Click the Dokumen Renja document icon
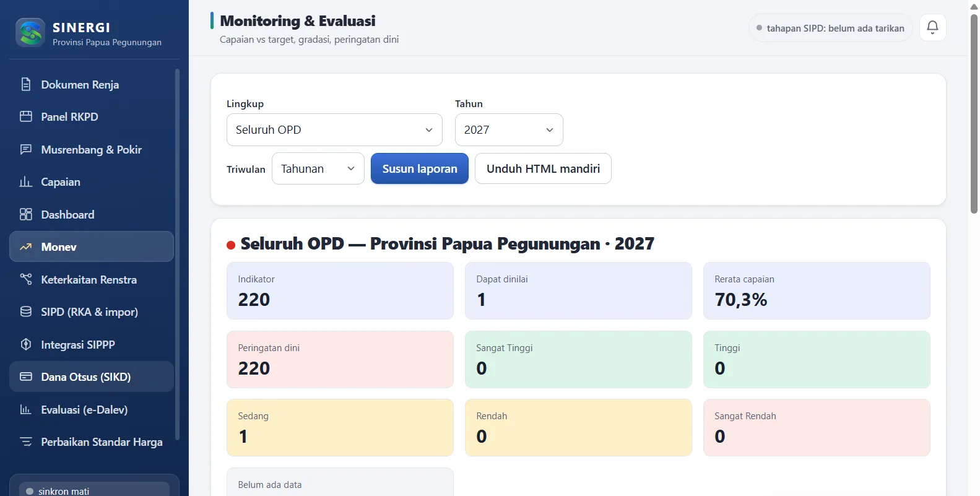 tap(26, 84)
